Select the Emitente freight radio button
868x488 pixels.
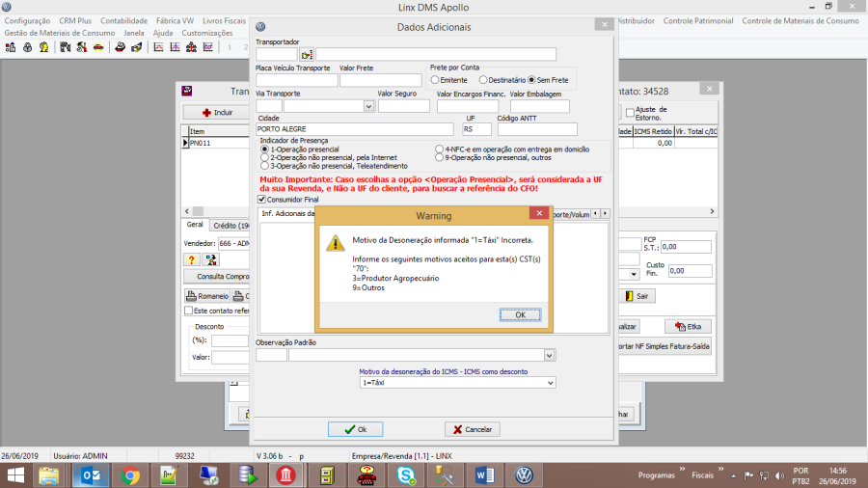435,80
